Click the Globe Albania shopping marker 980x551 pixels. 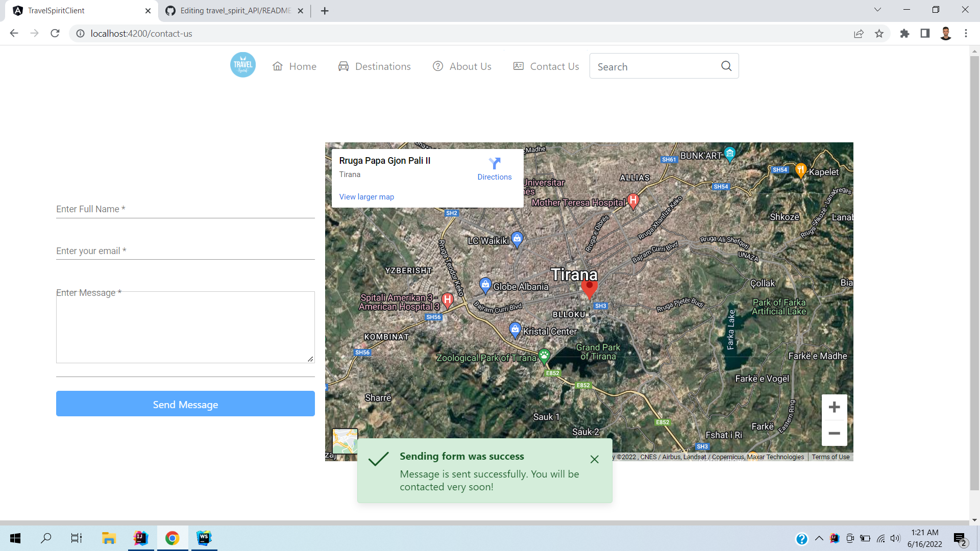pyautogui.click(x=485, y=285)
